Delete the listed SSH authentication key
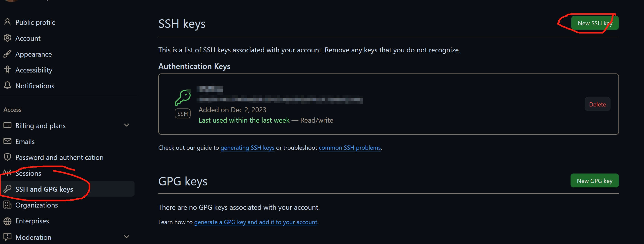Viewport: 644px width, 244px height. (x=597, y=104)
